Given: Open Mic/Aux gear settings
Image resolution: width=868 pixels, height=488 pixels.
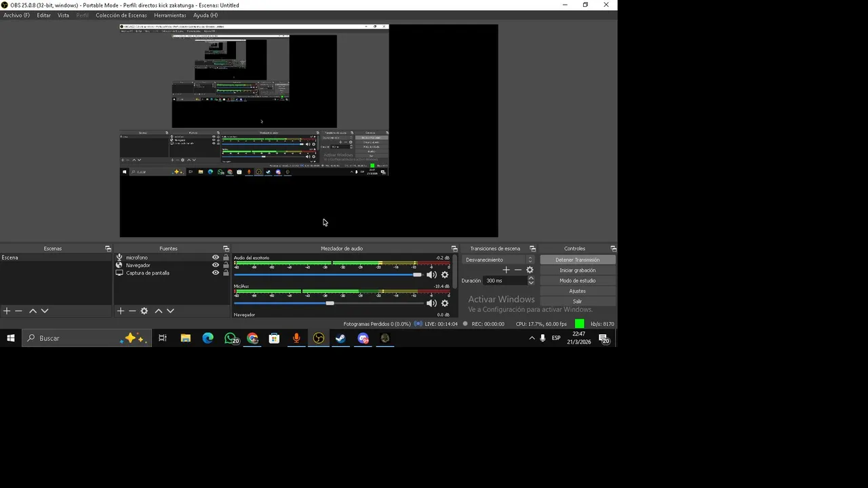Looking at the screenshot, I should [445, 303].
